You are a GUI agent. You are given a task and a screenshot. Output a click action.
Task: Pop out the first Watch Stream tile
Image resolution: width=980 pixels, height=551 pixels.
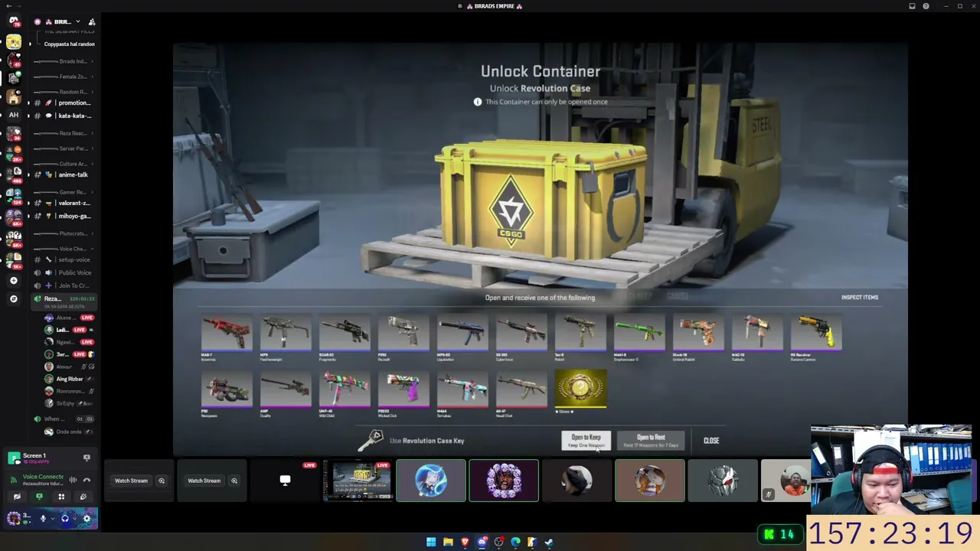162,481
